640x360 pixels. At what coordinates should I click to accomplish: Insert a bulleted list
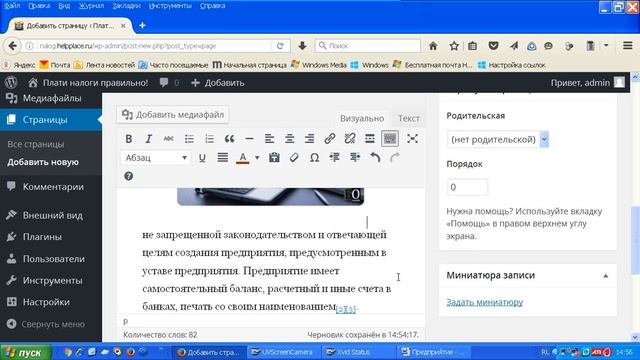[x=189, y=139]
